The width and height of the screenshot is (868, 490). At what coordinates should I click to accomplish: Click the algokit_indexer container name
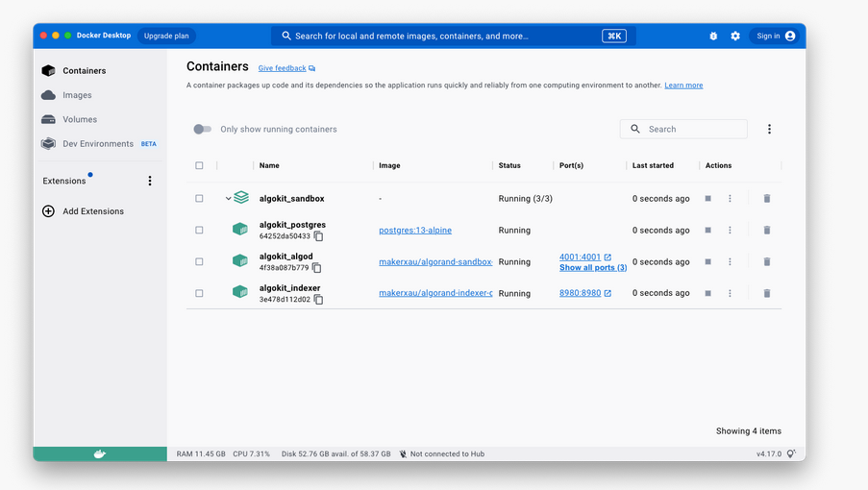pos(289,287)
